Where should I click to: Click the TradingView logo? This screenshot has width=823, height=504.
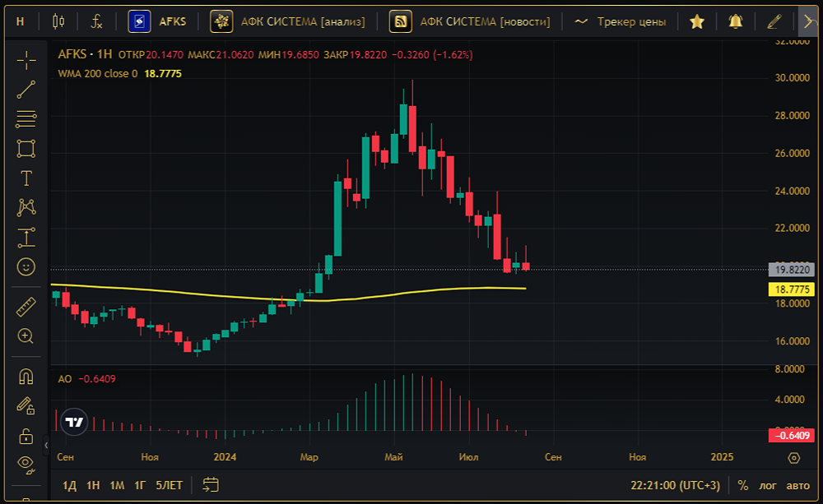tap(74, 422)
